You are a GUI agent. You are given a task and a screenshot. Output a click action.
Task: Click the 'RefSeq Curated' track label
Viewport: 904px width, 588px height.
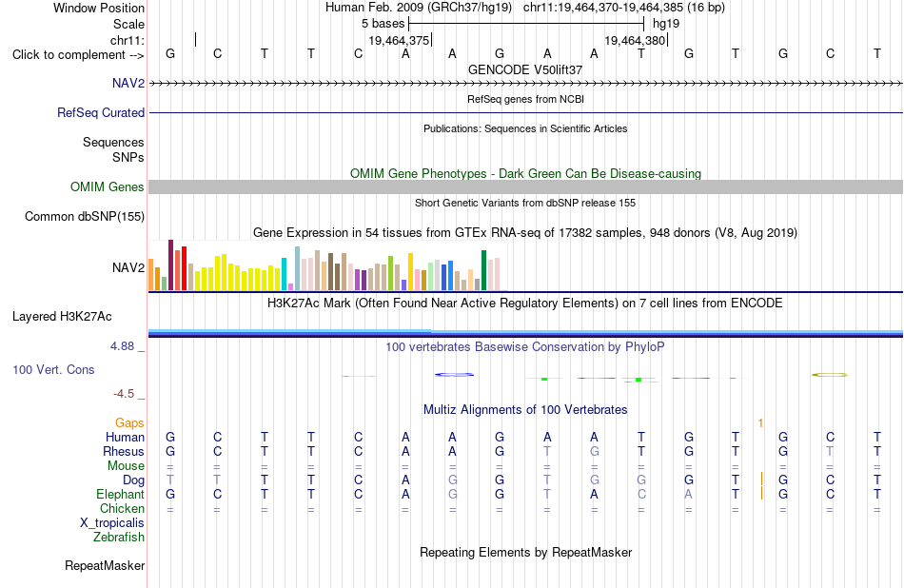pyautogui.click(x=100, y=113)
